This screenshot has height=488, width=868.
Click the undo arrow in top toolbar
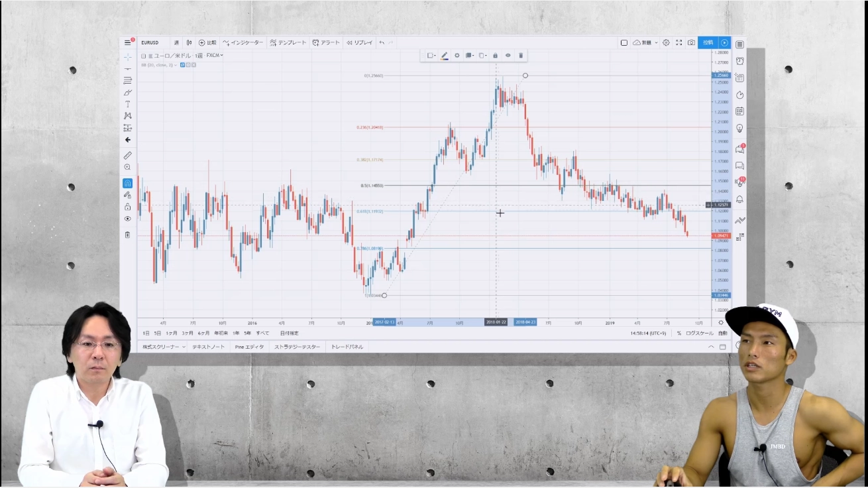point(382,42)
